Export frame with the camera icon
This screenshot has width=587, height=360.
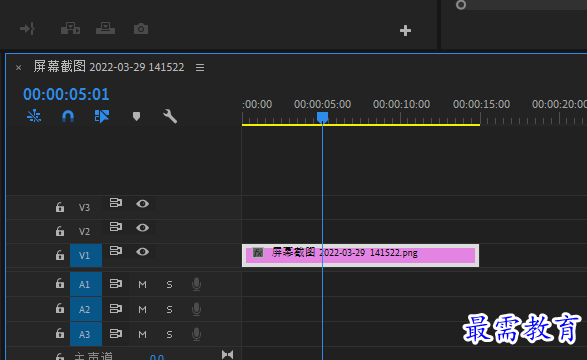click(x=141, y=29)
